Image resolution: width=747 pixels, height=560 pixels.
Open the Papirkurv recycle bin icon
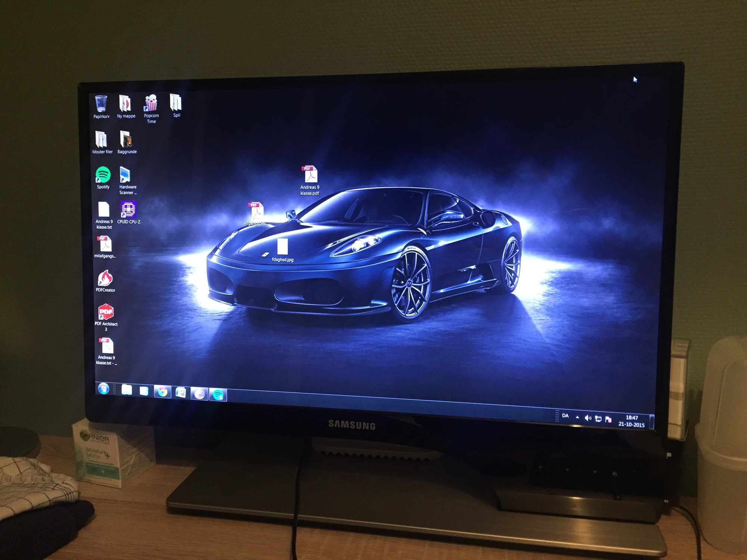[x=101, y=104]
